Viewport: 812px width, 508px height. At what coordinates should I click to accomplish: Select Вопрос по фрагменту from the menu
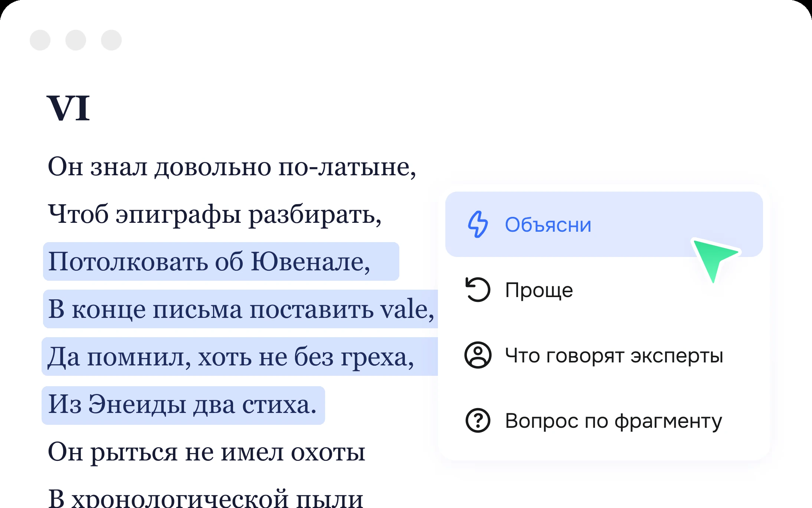point(612,421)
